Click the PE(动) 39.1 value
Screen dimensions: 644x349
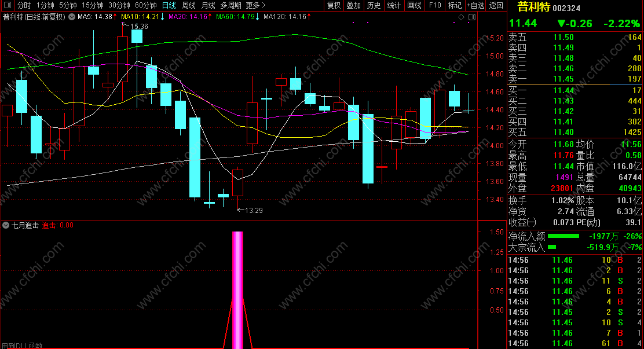(633, 222)
